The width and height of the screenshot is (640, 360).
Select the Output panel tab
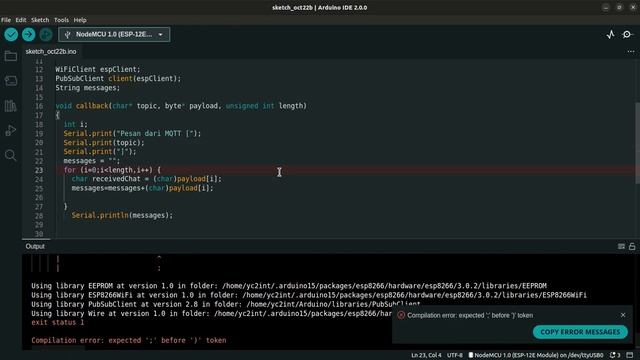pos(35,246)
